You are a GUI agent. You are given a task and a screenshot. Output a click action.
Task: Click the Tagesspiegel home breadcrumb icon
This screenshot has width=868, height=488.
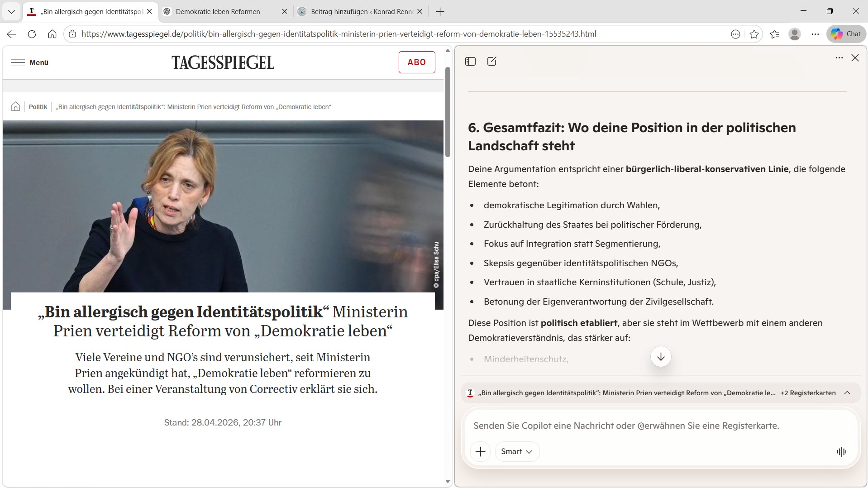coord(16,107)
